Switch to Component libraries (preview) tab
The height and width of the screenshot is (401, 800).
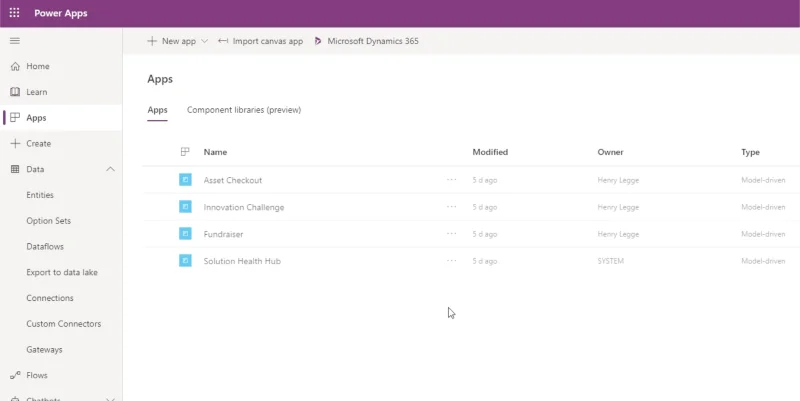click(244, 110)
